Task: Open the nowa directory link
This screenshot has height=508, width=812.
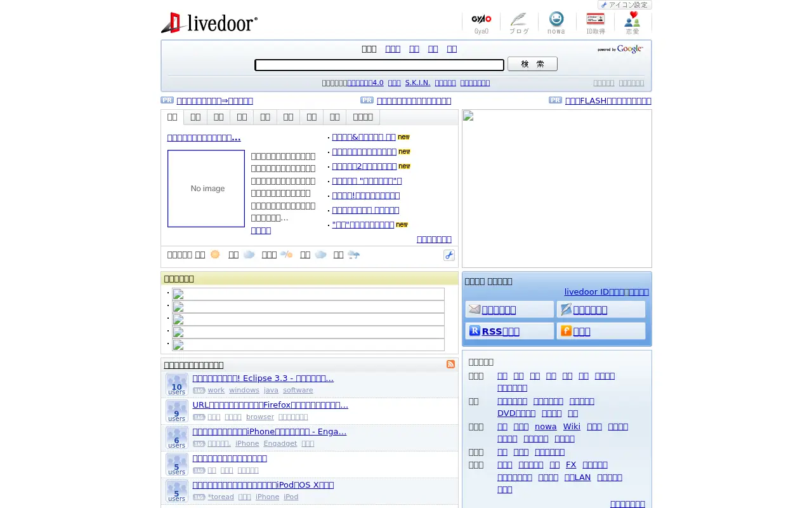Action: 546,427
